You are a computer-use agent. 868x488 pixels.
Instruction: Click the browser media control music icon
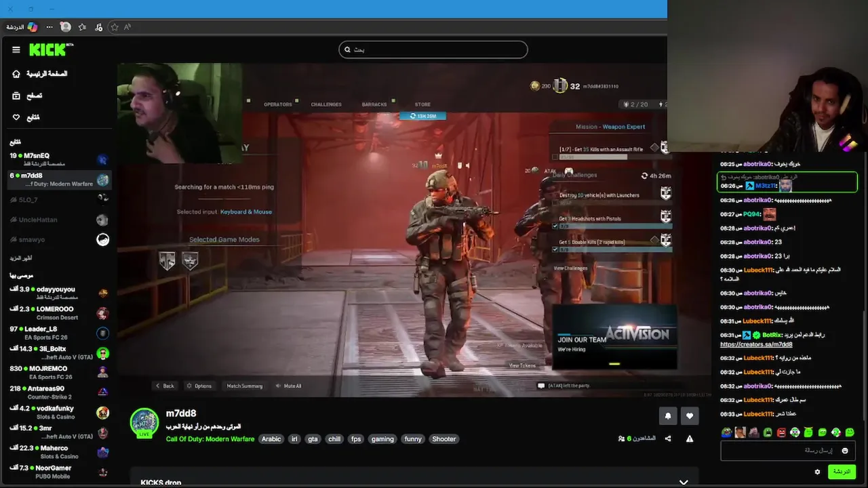99,27
